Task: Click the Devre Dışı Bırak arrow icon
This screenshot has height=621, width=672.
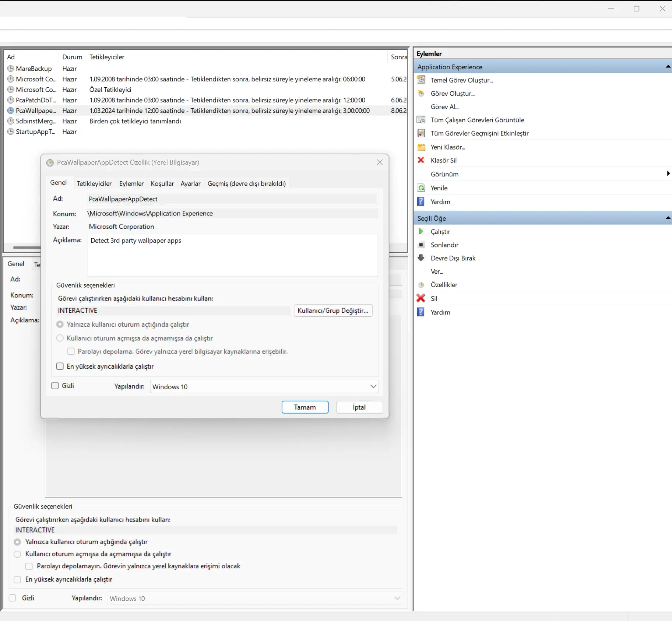Action: [421, 258]
